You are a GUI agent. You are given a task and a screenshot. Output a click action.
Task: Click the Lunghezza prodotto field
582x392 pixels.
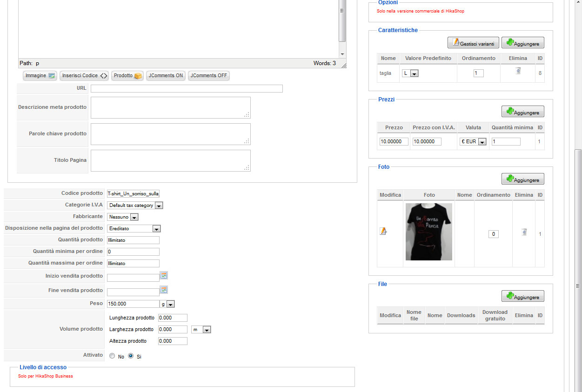173,318
